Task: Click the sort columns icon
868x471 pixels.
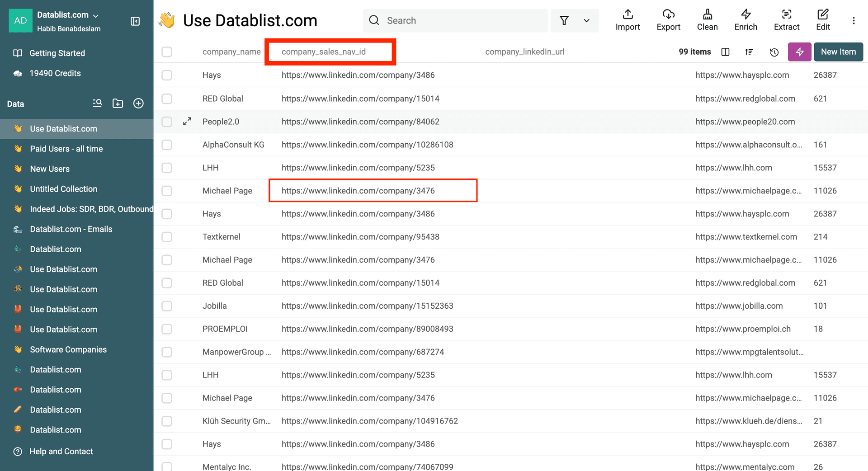Action: 749,52
